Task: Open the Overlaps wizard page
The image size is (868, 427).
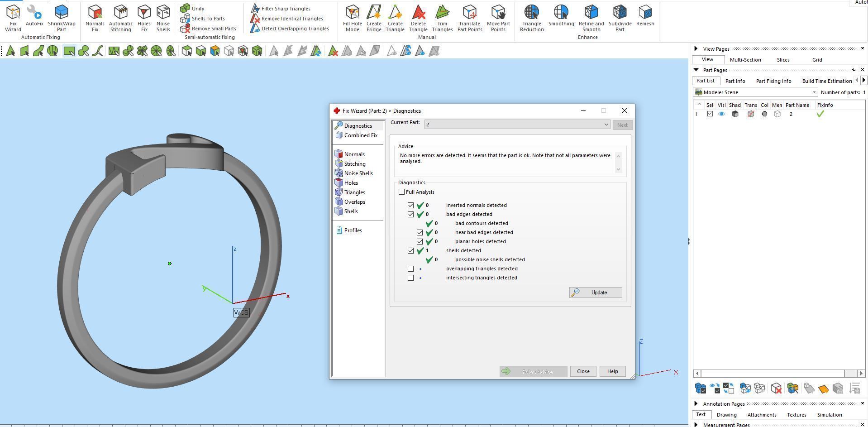Action: coord(350,202)
